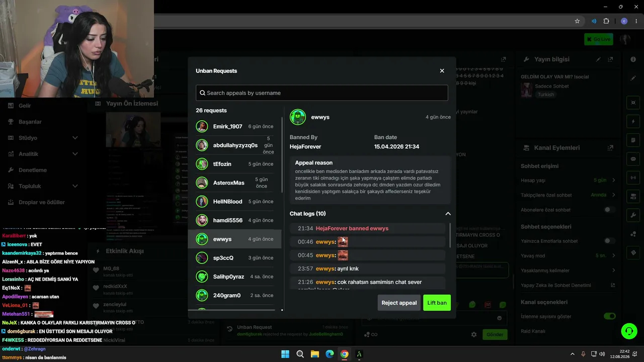Toggle Abonelere özel sohbet switch
Image resolution: width=644 pixels, height=362 pixels.
tap(609, 210)
